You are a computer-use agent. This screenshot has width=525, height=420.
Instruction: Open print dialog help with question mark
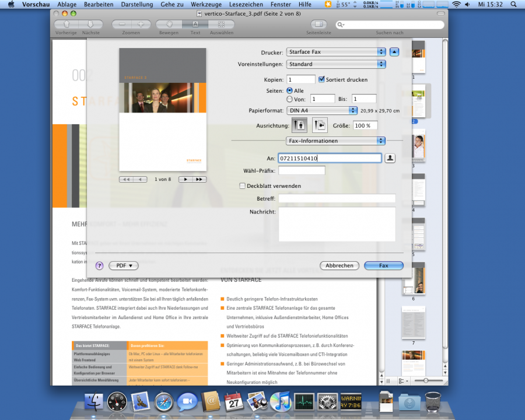pyautogui.click(x=99, y=265)
